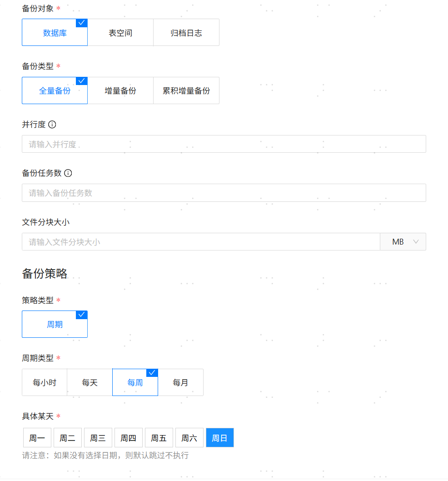Focus the 并行度 input field
448x481 pixels.
tap(224, 144)
